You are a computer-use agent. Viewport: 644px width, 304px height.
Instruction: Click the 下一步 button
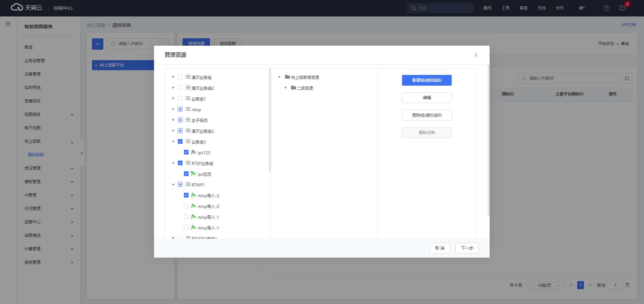point(467,248)
